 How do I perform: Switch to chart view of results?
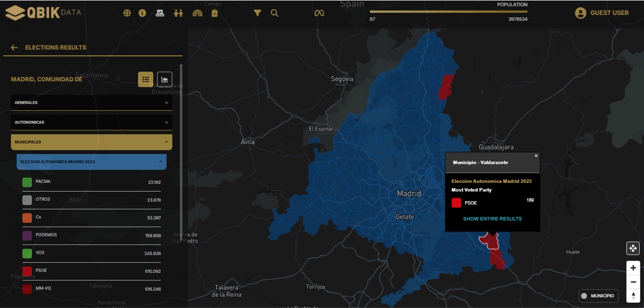[164, 79]
